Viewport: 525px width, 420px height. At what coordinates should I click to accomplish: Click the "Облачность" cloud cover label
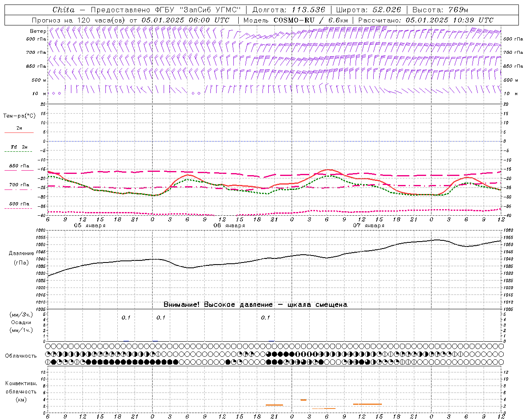tap(21, 356)
